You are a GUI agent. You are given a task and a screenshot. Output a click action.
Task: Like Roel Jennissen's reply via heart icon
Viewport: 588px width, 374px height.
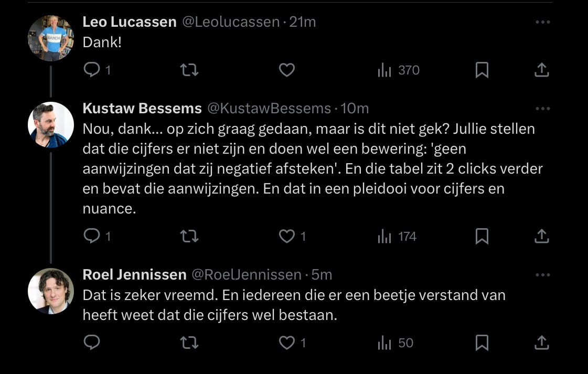tap(286, 343)
